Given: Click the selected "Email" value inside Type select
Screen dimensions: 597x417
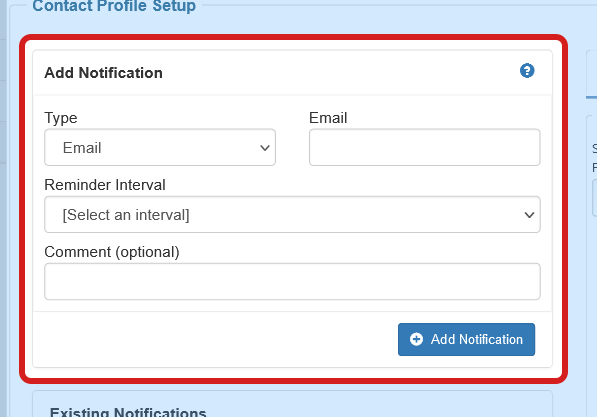Looking at the screenshot, I should coord(82,148).
